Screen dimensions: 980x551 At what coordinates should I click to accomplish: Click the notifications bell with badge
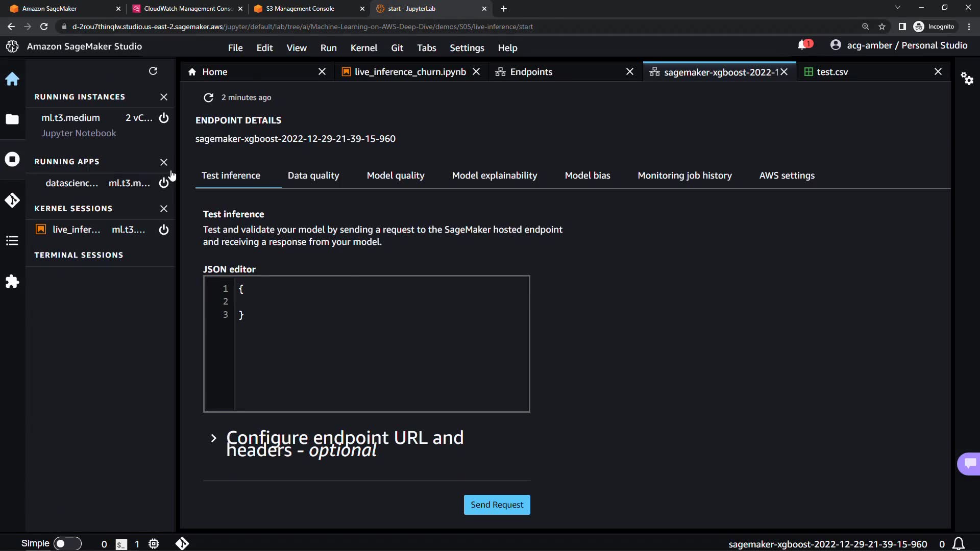click(x=803, y=45)
